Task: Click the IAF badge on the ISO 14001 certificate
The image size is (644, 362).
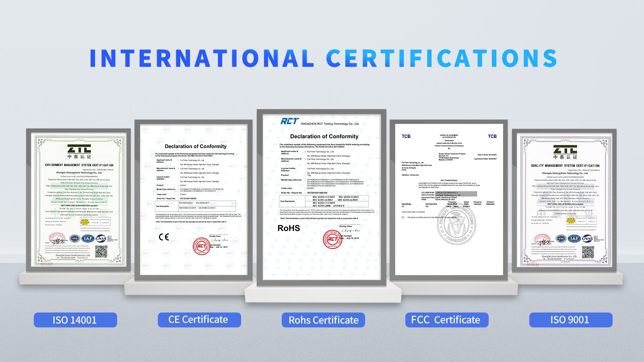Action: [x=88, y=239]
